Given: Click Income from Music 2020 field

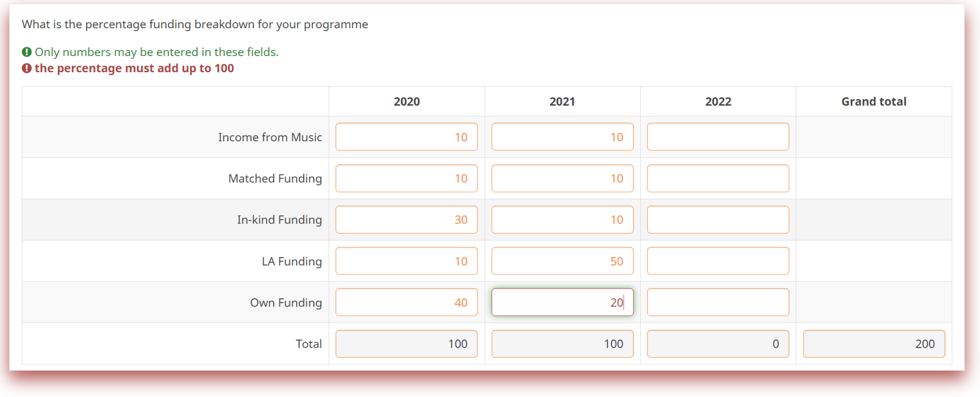Looking at the screenshot, I should pyautogui.click(x=406, y=137).
